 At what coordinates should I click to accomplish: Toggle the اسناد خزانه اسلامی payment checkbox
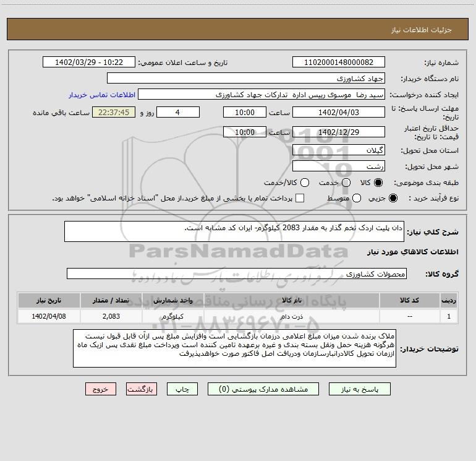click(x=300, y=198)
